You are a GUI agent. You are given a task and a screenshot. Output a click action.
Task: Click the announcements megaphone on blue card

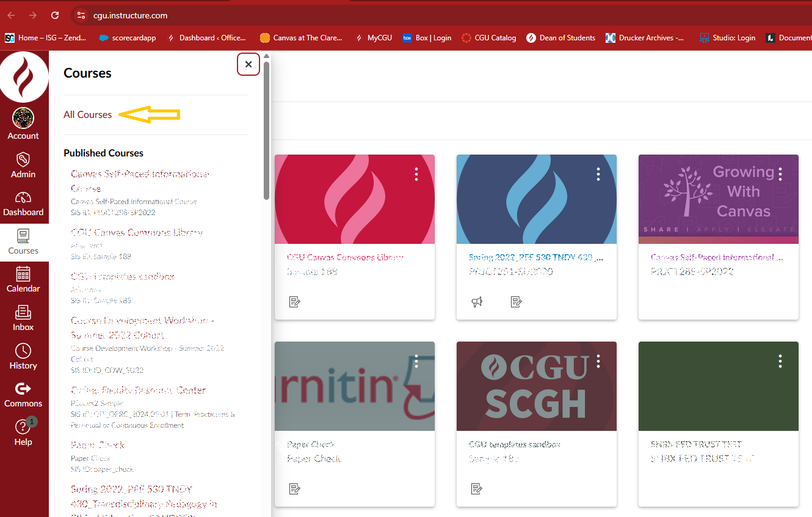point(477,301)
